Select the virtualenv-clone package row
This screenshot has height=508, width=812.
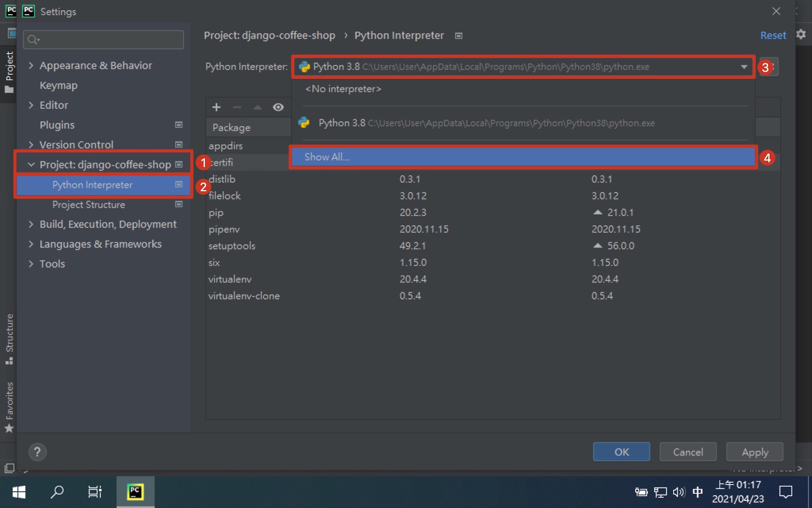coord(493,296)
